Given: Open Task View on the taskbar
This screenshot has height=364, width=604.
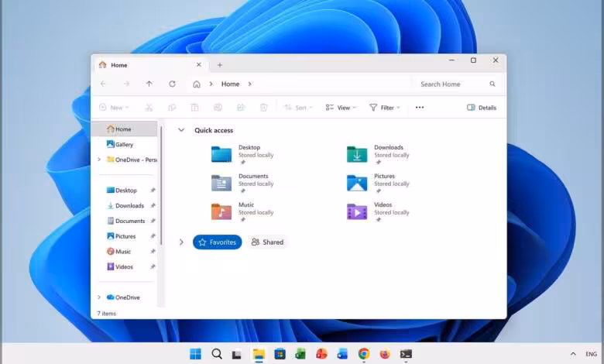Looking at the screenshot, I should pos(236,354).
